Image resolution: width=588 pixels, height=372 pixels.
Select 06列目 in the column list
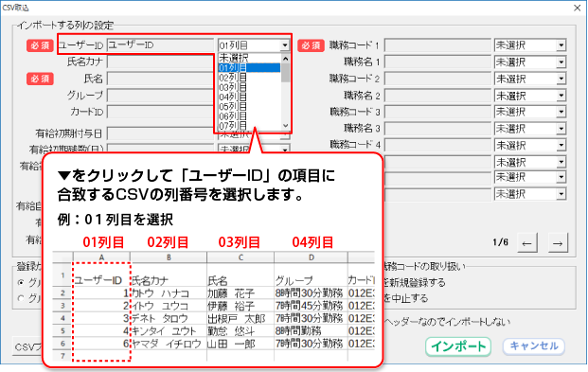(249, 116)
